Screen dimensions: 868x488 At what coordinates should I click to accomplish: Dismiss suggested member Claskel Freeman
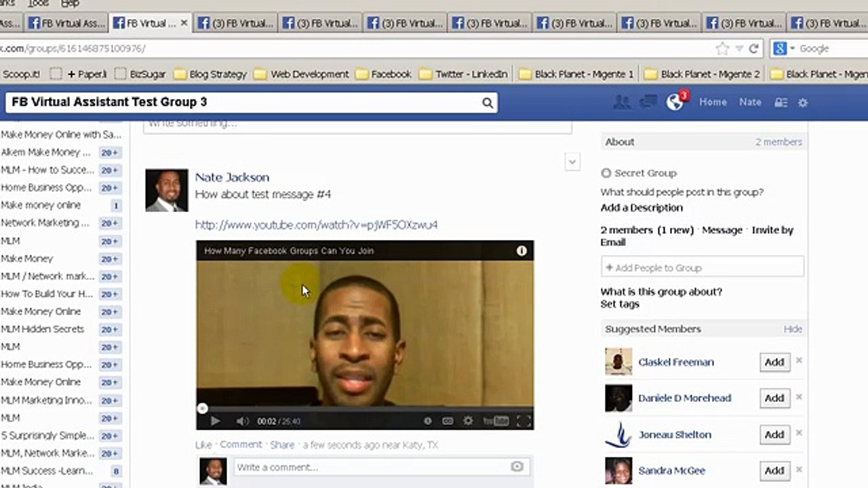click(799, 361)
